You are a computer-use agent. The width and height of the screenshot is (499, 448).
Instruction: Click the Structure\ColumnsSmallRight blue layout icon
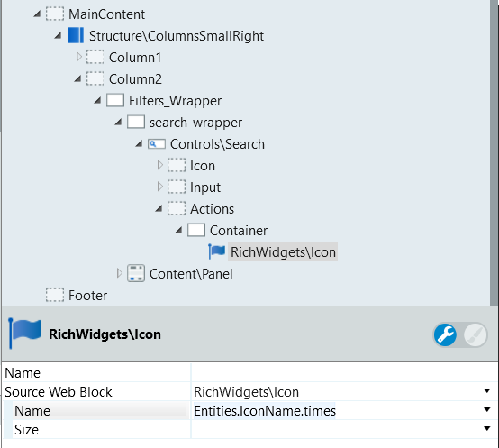point(76,35)
